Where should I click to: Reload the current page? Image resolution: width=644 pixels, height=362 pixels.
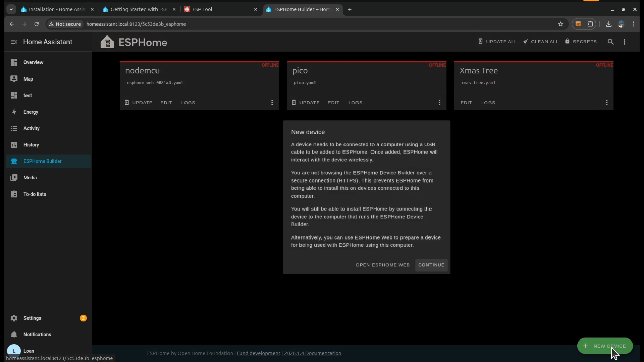click(x=37, y=24)
